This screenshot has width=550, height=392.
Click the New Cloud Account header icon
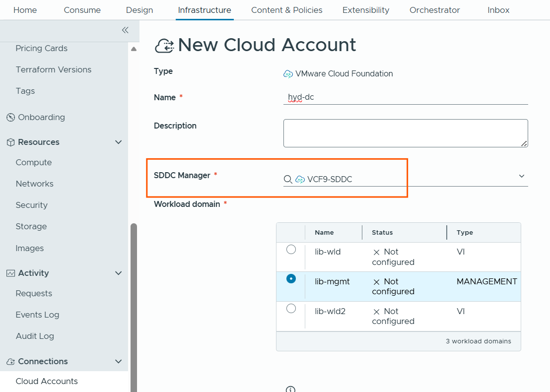pyautogui.click(x=164, y=46)
